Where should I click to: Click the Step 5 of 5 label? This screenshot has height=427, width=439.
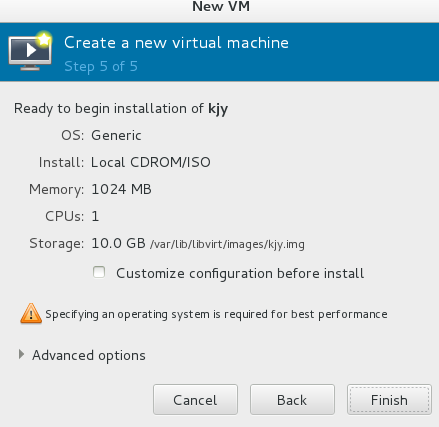point(101,66)
